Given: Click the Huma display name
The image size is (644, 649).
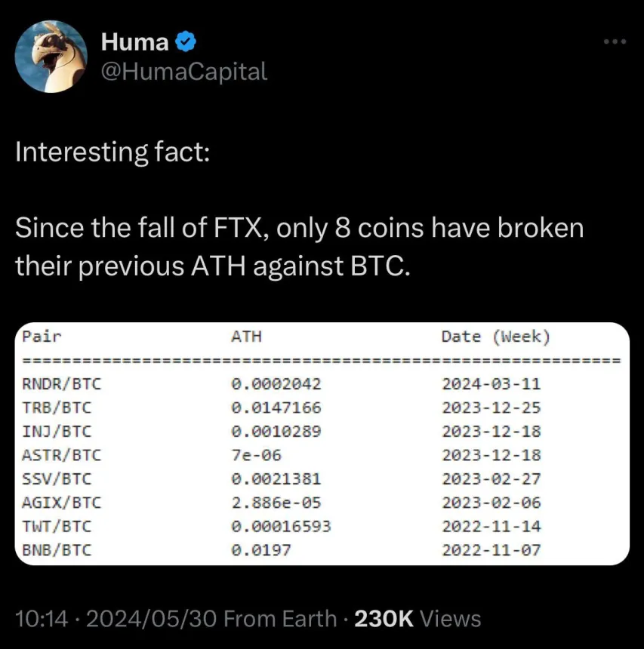Looking at the screenshot, I should 134,42.
